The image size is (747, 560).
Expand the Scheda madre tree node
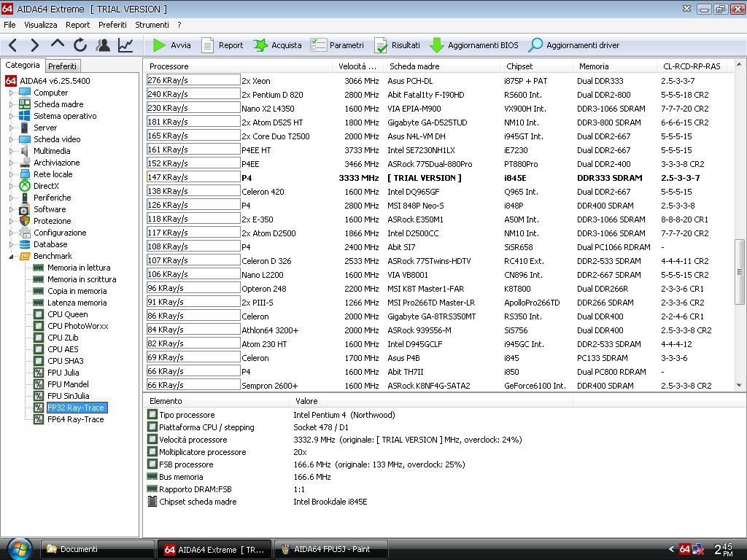(x=11, y=104)
